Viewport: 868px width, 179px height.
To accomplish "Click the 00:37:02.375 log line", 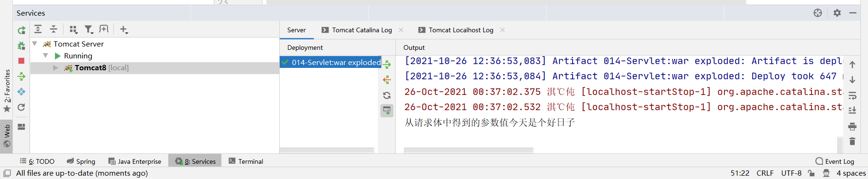I will pos(623,92).
